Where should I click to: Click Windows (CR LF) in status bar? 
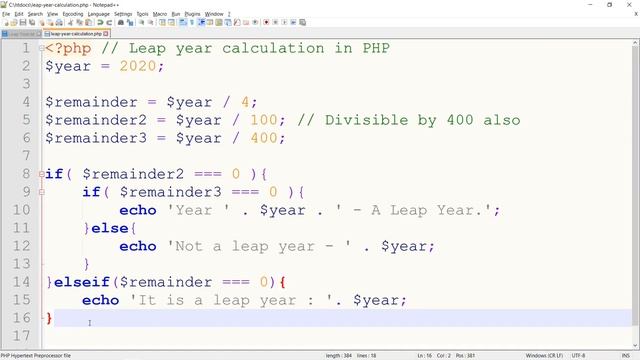[544, 356]
